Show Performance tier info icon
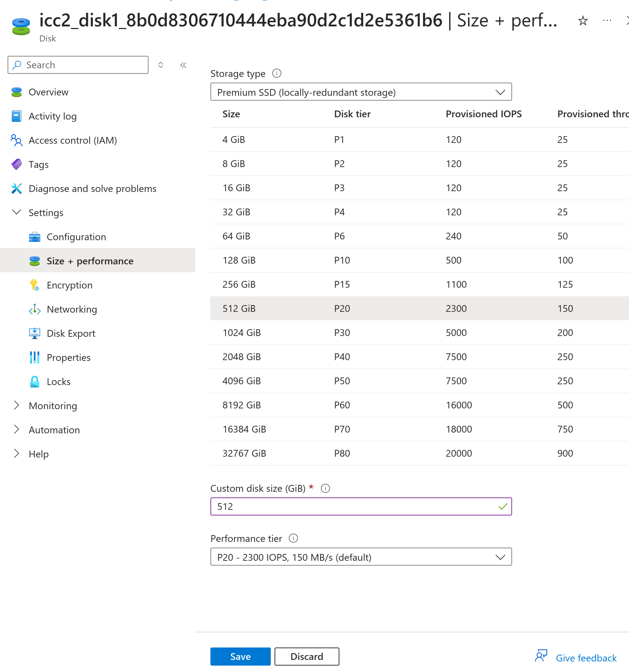 293,538
